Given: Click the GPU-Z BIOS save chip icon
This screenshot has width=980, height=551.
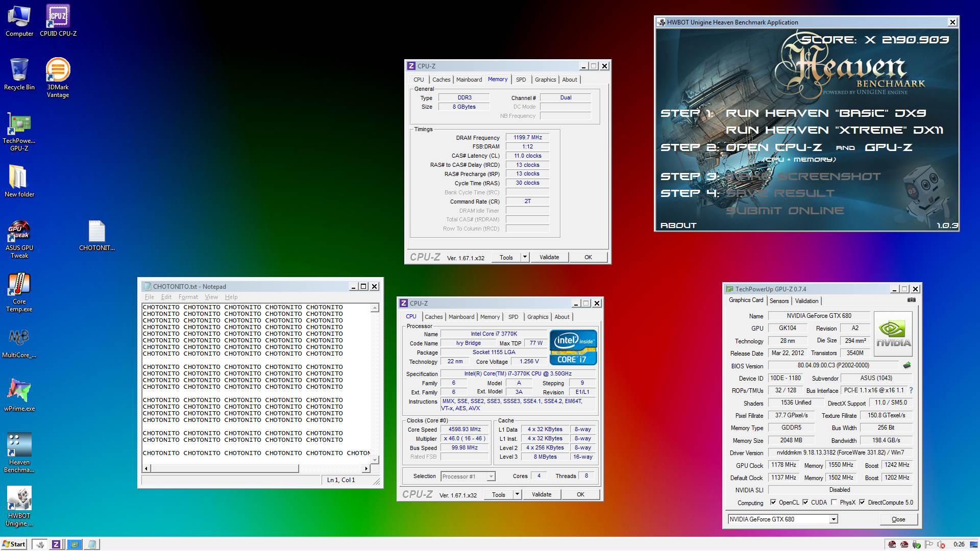Looking at the screenshot, I should [x=907, y=365].
